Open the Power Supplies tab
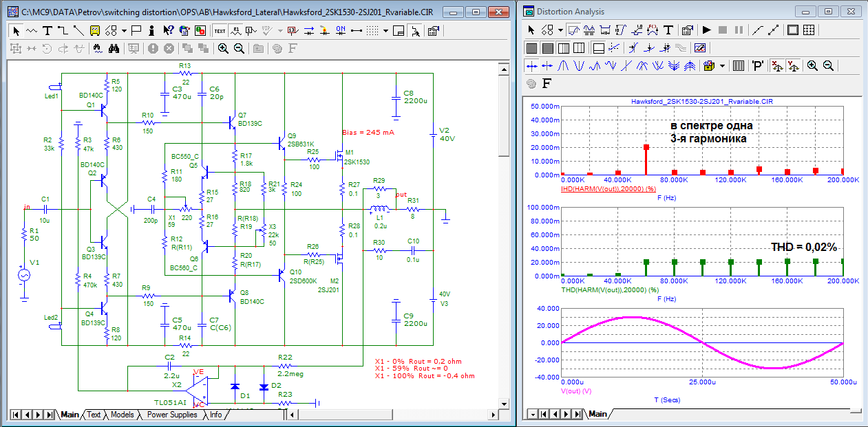 [172, 415]
